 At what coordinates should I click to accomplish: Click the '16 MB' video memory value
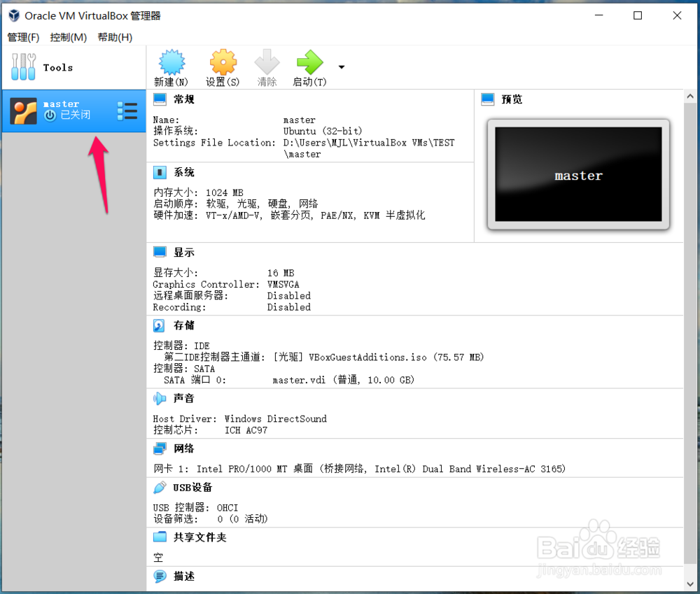pos(281,273)
